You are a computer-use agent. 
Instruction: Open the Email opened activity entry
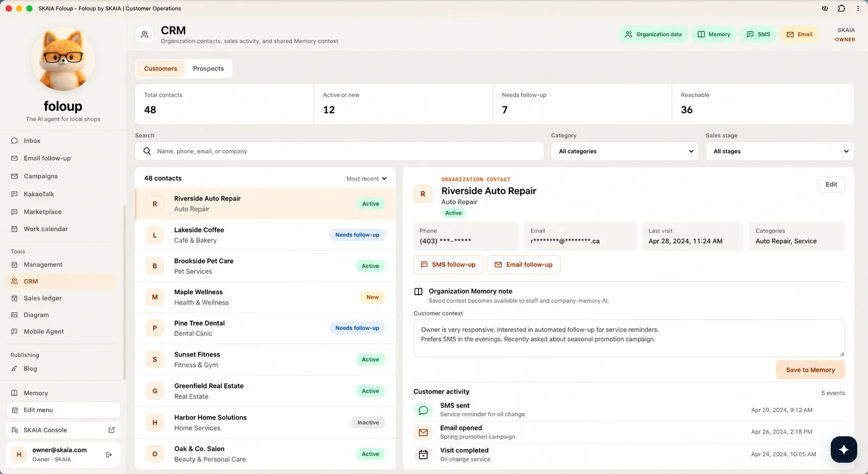coord(629,432)
